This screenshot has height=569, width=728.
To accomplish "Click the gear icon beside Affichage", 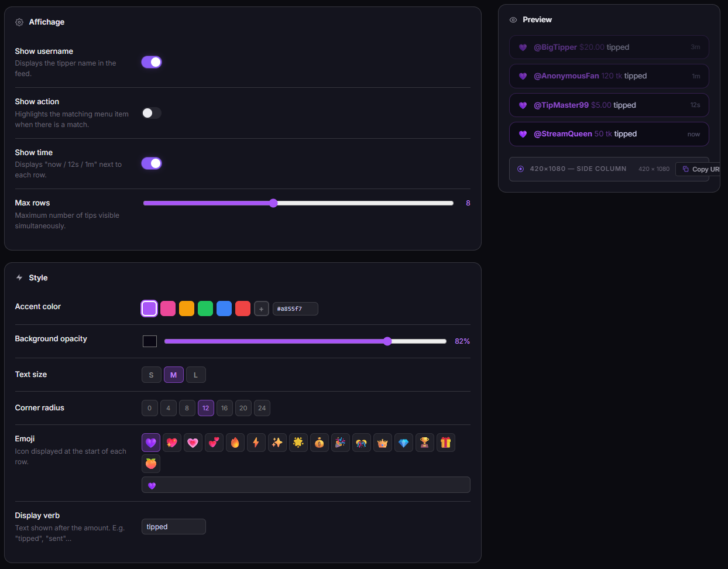I will coord(19,22).
